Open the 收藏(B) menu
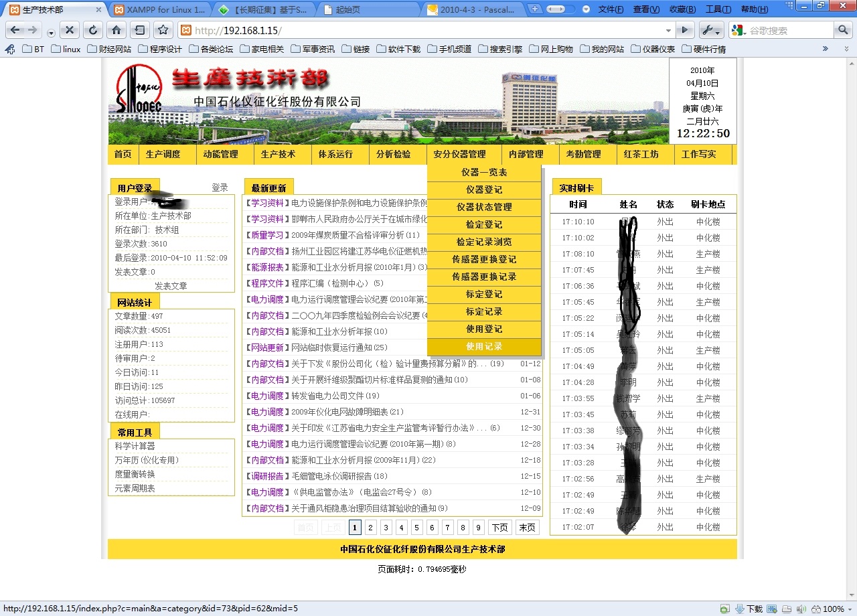Viewport: 857px width, 616px height. 682,9
